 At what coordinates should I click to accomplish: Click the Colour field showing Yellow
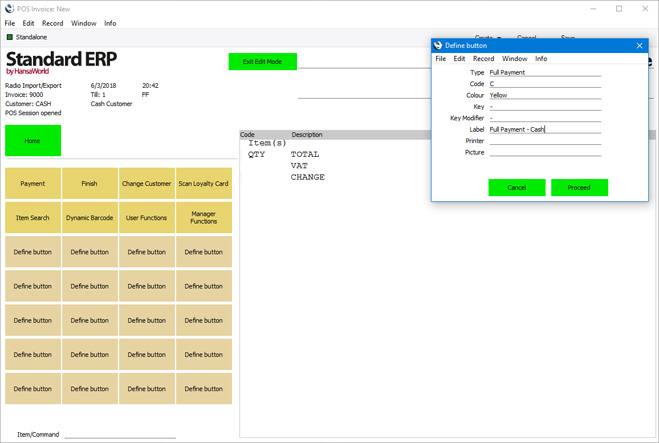[545, 95]
